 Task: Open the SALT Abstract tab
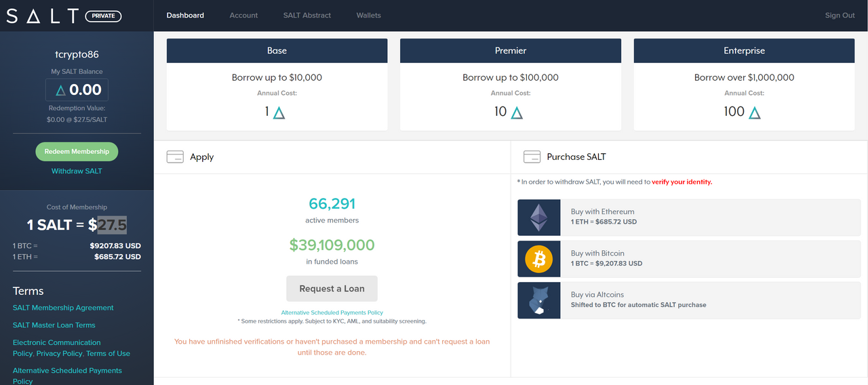(307, 15)
